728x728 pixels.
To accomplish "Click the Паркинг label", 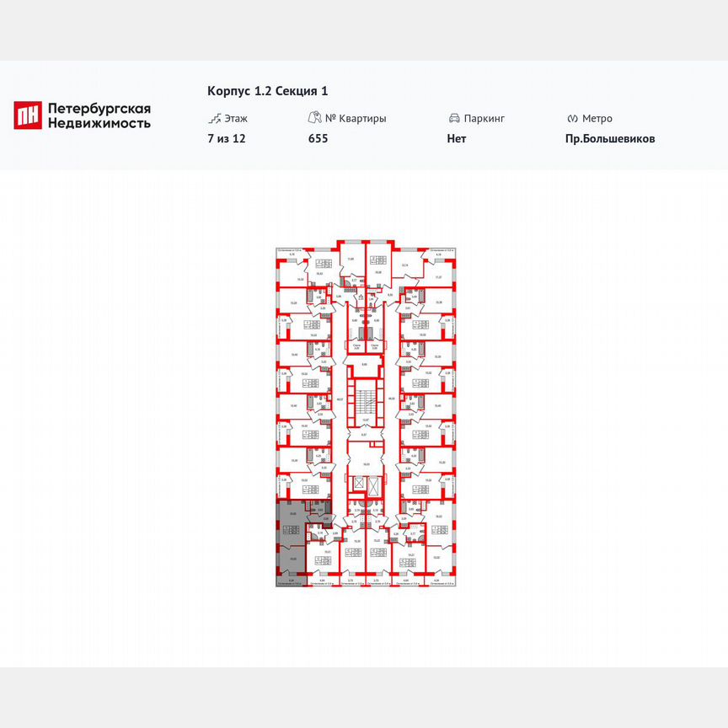I will pyautogui.click(x=484, y=119).
